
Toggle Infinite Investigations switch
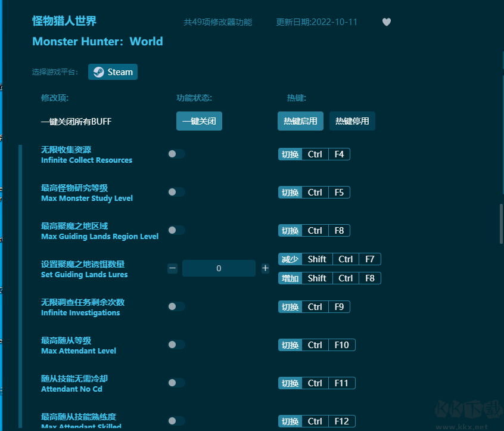[x=176, y=306]
